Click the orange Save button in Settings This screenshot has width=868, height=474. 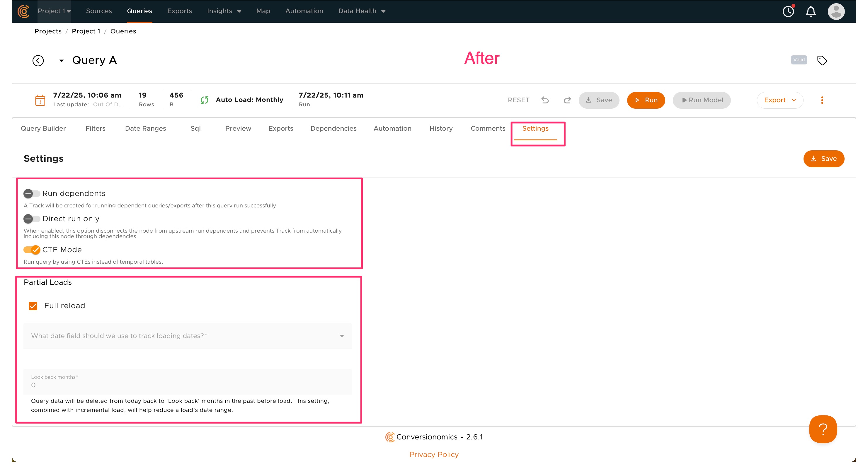pos(823,159)
